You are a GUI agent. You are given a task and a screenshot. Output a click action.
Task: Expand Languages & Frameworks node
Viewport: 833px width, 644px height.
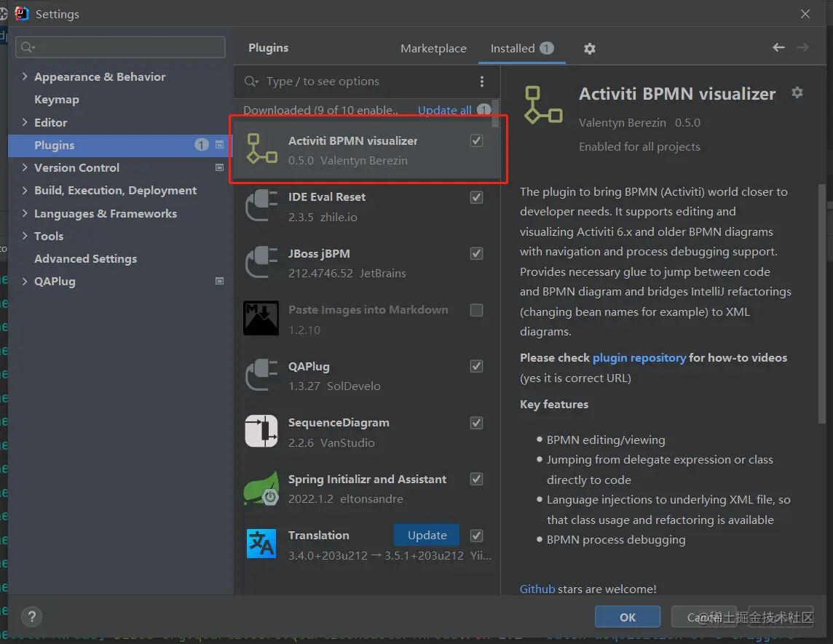click(x=25, y=213)
